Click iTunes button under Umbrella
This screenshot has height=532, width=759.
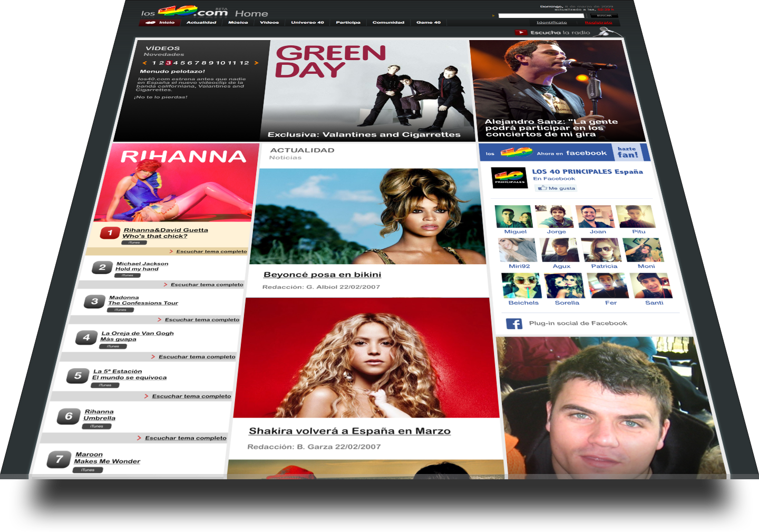coord(96,426)
